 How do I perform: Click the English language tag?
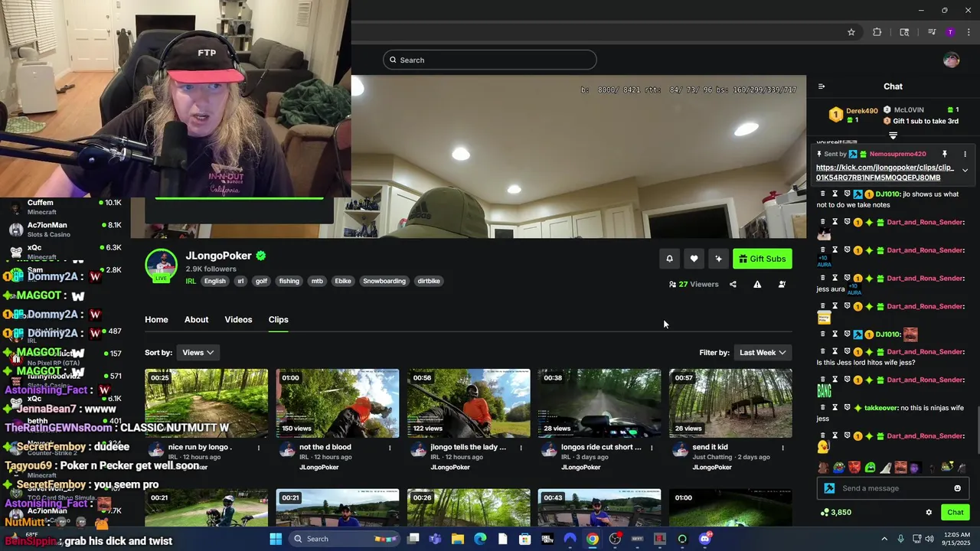(x=215, y=281)
